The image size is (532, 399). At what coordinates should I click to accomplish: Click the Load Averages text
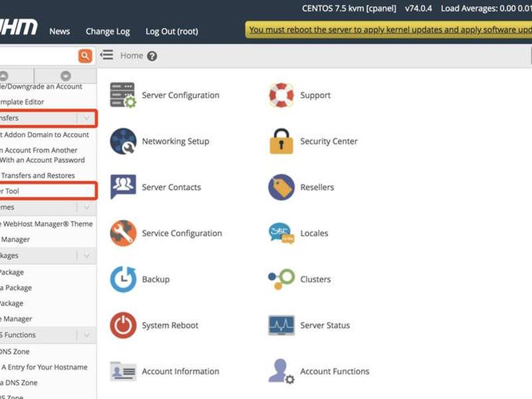coord(486,9)
